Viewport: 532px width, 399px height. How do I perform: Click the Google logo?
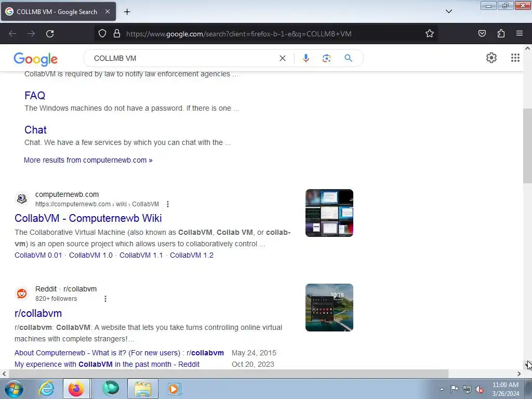coord(36,59)
